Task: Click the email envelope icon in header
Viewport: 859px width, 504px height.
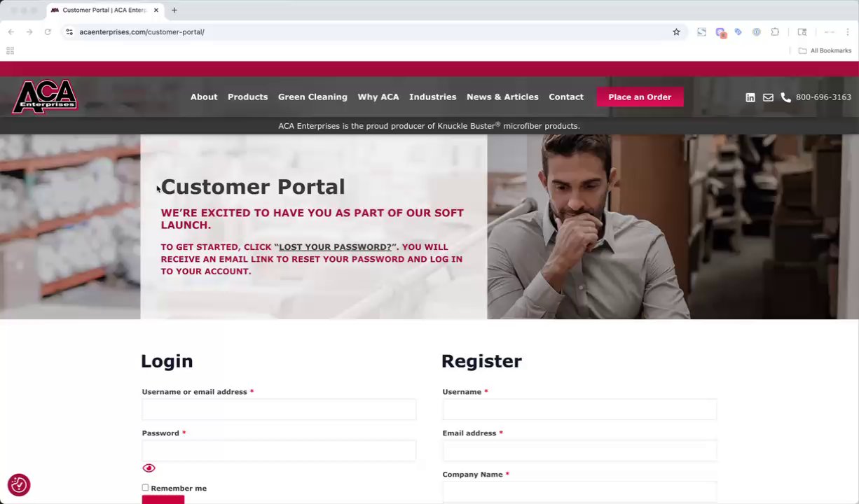Action: (x=768, y=97)
